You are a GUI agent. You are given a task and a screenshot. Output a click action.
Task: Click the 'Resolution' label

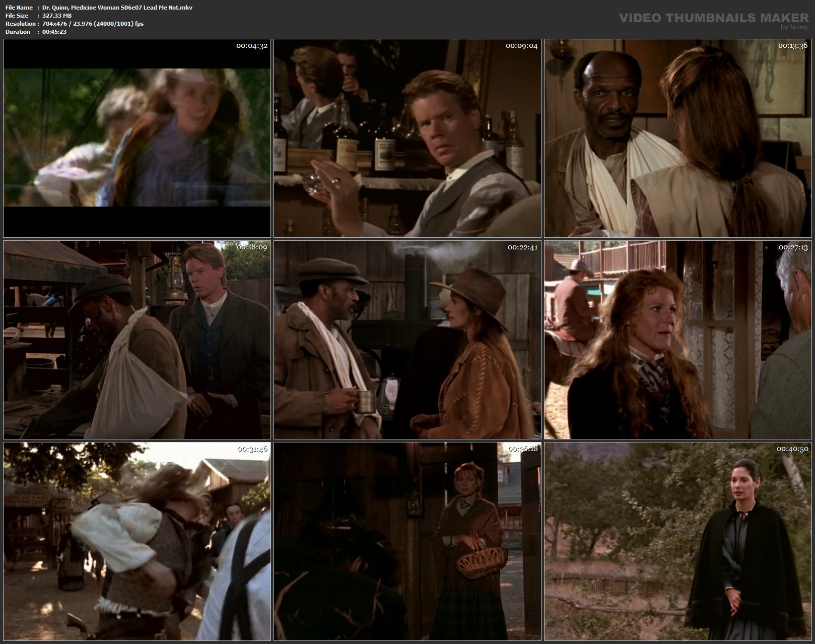point(20,24)
